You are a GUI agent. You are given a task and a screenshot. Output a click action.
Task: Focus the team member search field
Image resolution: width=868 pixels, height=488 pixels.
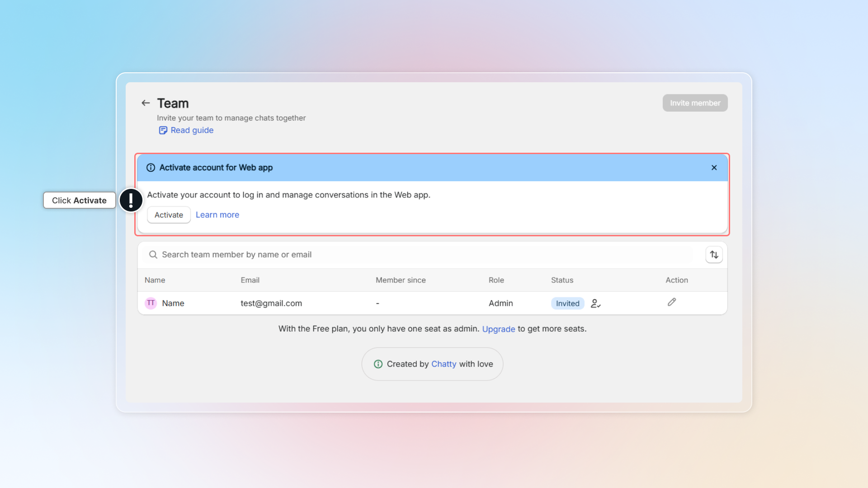407,255
